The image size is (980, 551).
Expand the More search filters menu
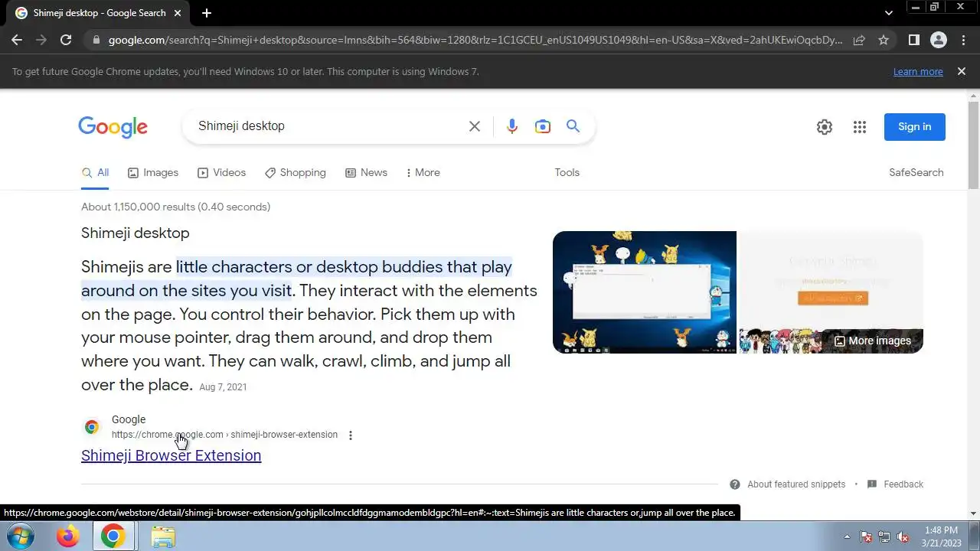click(423, 173)
